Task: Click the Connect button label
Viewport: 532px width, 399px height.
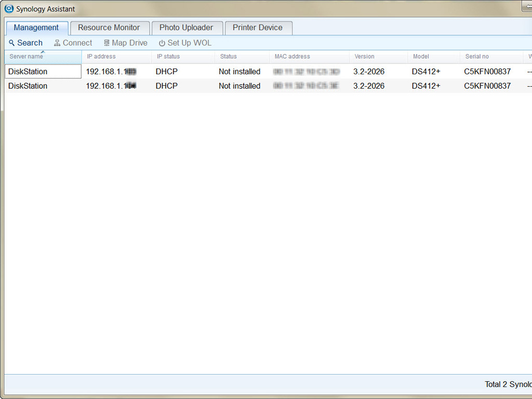Action: click(x=77, y=43)
